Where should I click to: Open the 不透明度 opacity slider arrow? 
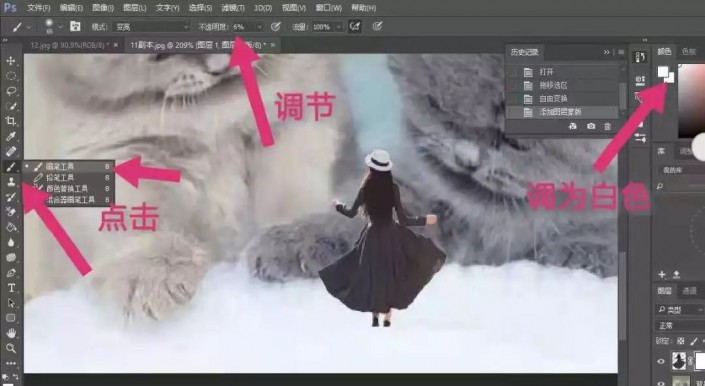click(259, 27)
